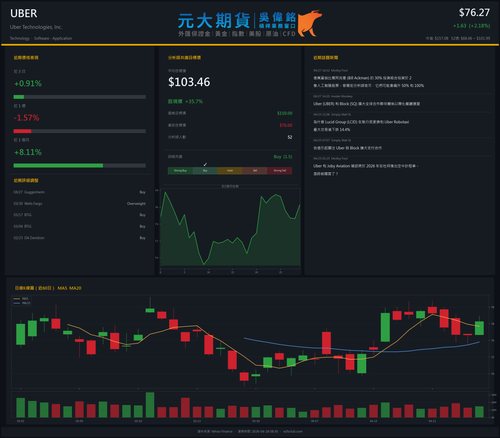Click the green area price trend chart

point(230,229)
